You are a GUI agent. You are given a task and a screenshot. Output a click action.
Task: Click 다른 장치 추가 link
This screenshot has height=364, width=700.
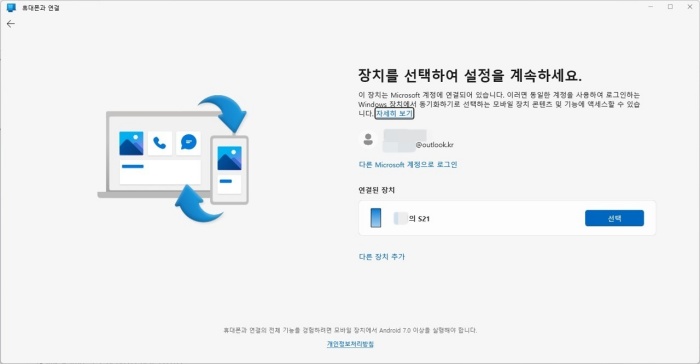(382, 256)
